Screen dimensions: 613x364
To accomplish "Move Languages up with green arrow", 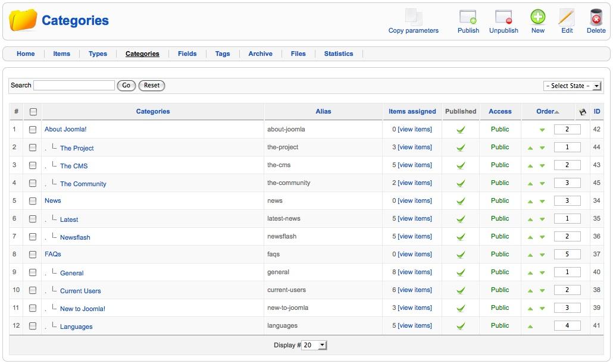I will coord(530,327).
